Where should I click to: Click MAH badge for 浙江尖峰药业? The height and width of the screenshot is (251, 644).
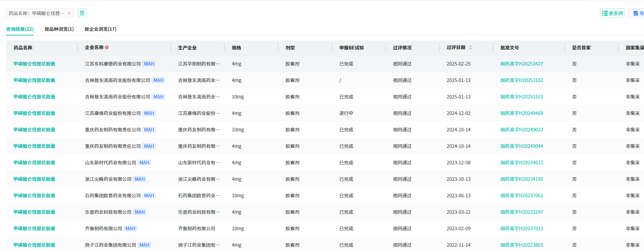(140, 179)
